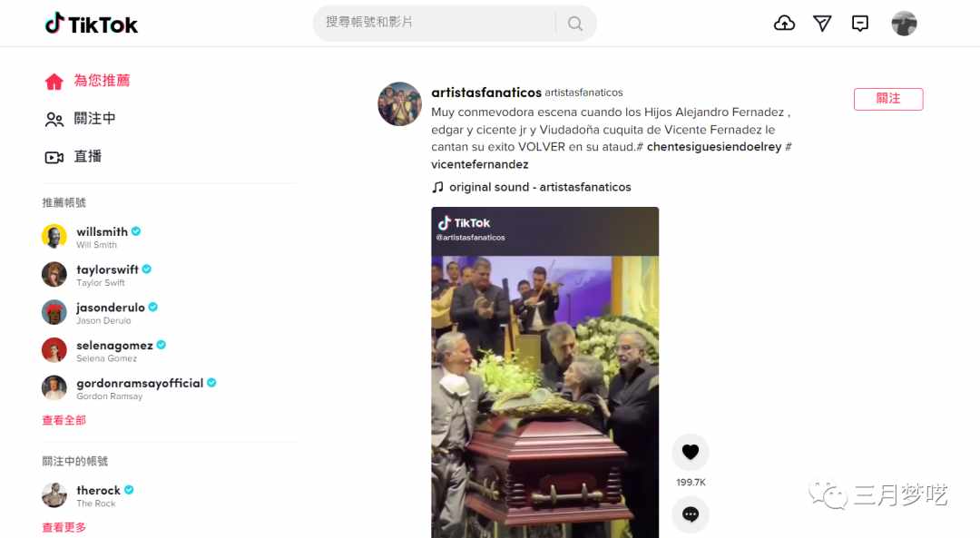Open chentesiguesiendoelrey hashtag link
This screenshot has width=980, height=538.
pos(714,147)
